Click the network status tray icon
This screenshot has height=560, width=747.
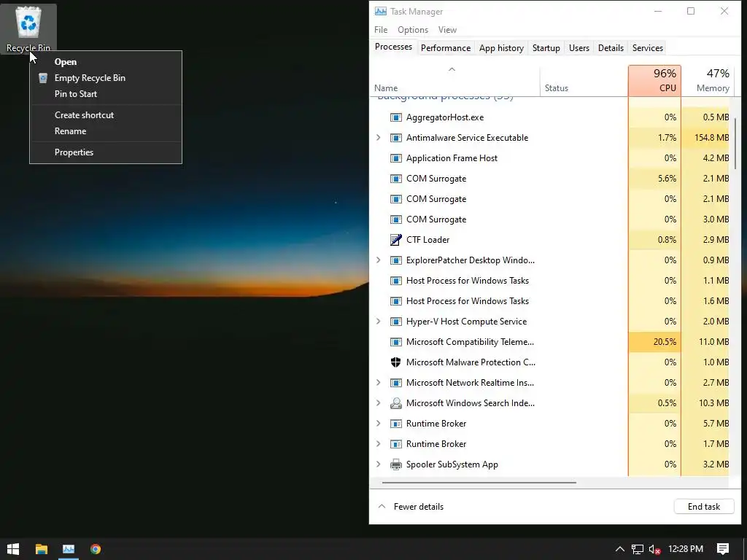click(638, 549)
